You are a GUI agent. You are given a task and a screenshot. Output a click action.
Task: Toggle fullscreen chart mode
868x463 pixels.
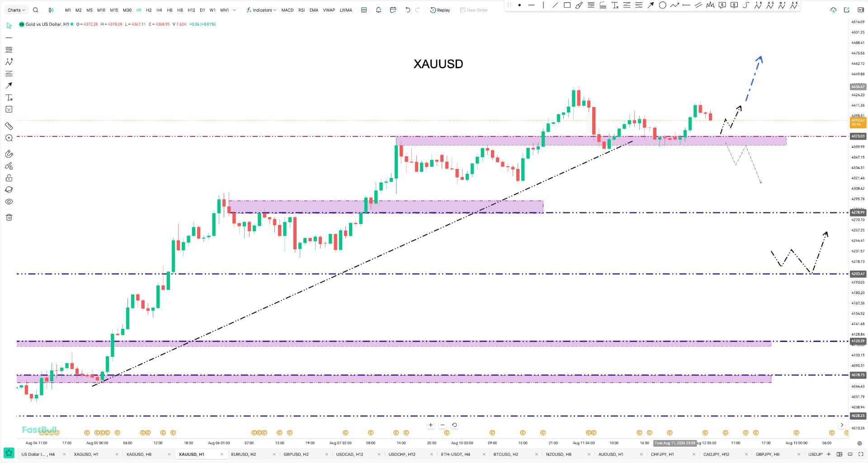pyautogui.click(x=862, y=454)
